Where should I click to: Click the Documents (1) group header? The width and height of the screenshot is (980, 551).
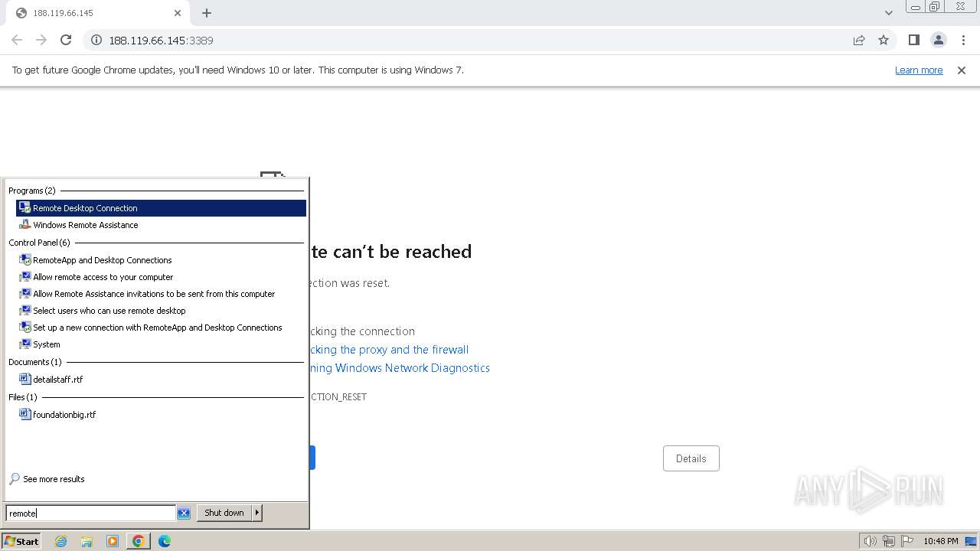(35, 362)
